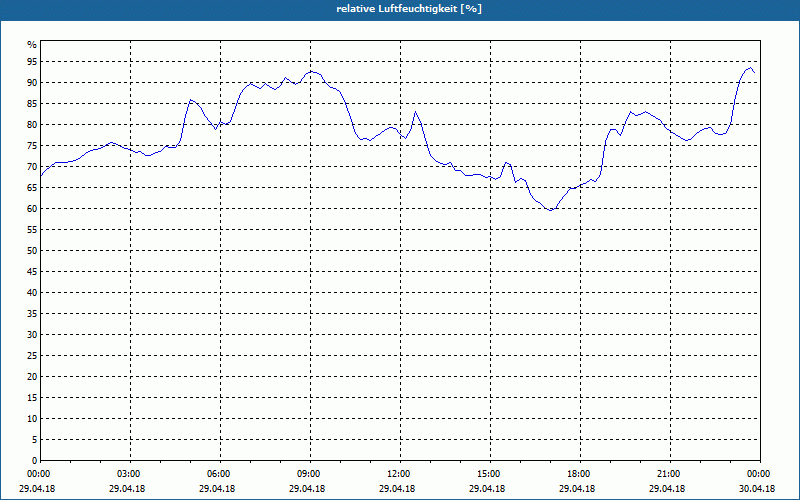The height and width of the screenshot is (500, 800).
Task: Click the 29.04.18 date under 03:00
Action: pyautogui.click(x=127, y=488)
